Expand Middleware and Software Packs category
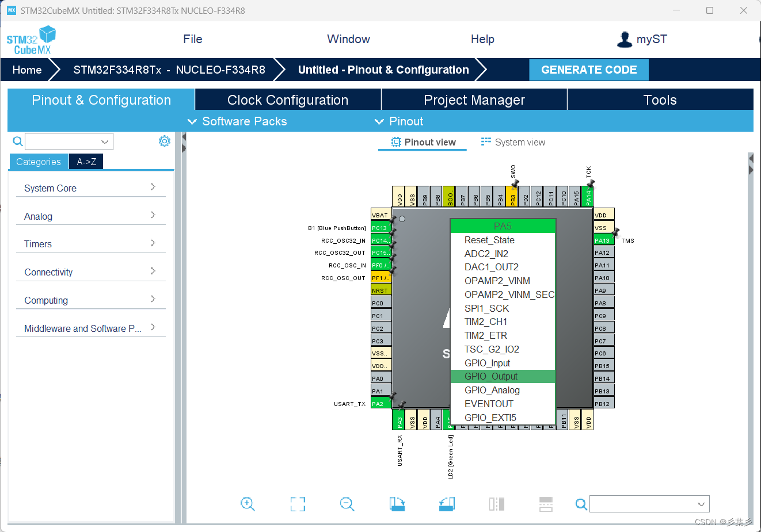Screen dimensions: 761x532 pyautogui.click(x=90, y=328)
